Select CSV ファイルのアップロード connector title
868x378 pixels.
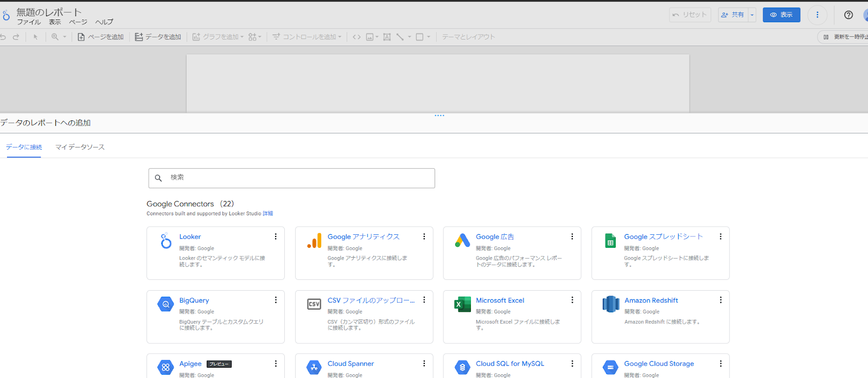[x=371, y=300]
